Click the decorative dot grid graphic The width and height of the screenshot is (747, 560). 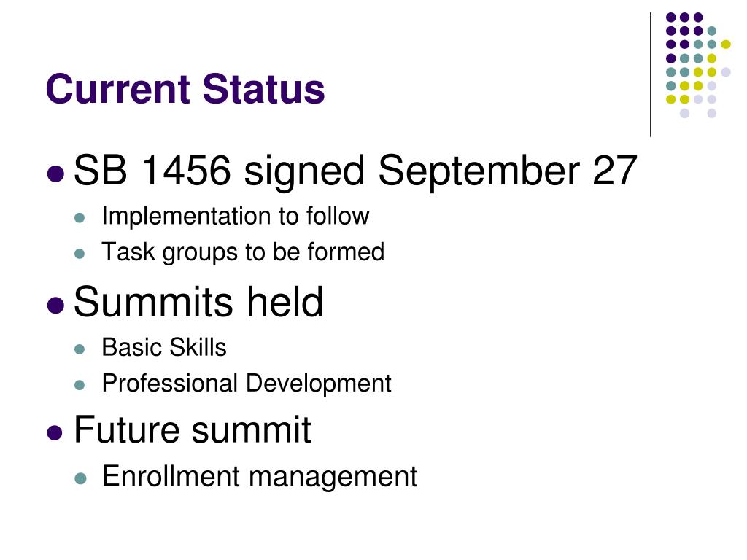[698, 65]
